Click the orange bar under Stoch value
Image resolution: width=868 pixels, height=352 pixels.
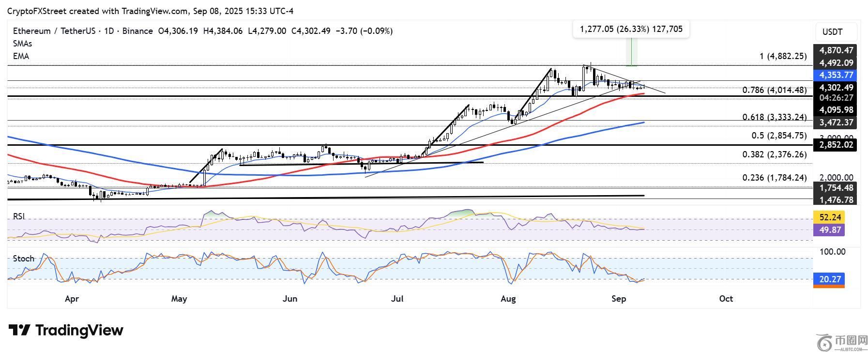pos(829,287)
